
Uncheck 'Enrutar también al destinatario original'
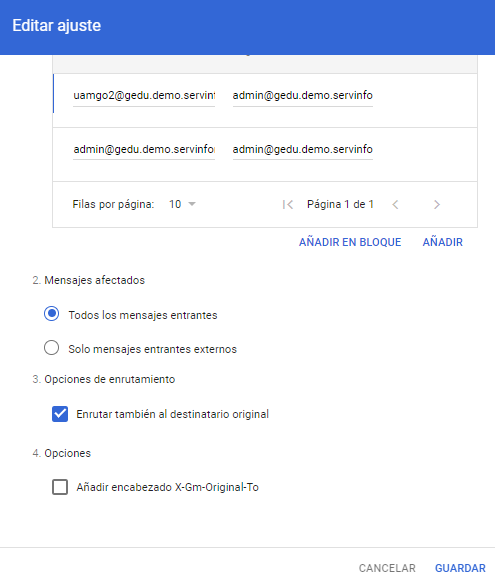pos(60,414)
